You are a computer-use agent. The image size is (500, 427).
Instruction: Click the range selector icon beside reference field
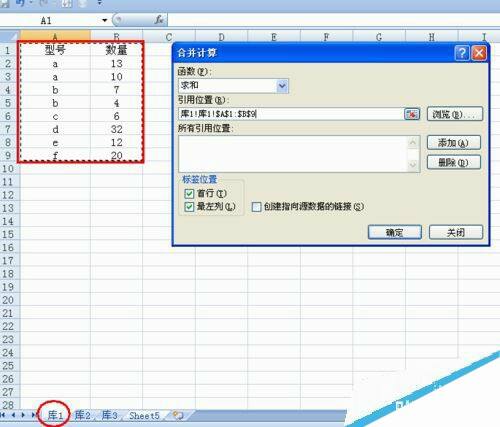[x=412, y=114]
